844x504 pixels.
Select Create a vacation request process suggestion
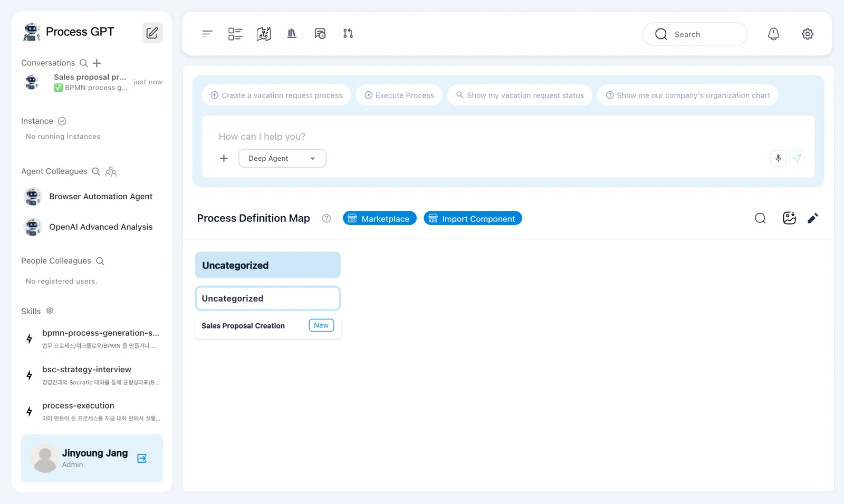pyautogui.click(x=276, y=95)
